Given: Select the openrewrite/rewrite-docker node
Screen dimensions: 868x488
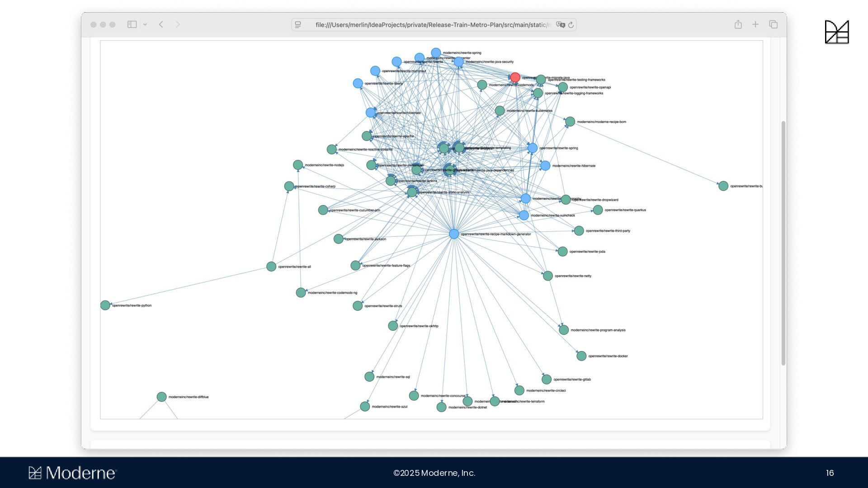Looking at the screenshot, I should click(581, 356).
